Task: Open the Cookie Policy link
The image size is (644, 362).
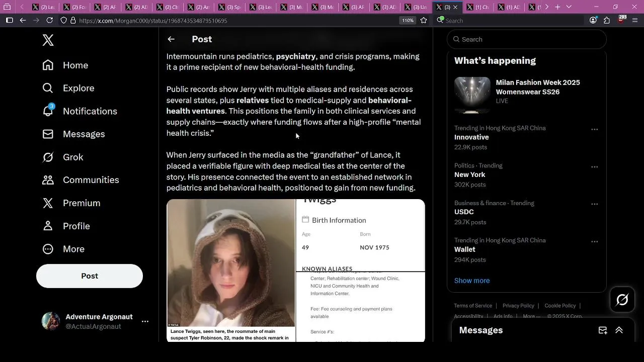Action: tap(560, 306)
